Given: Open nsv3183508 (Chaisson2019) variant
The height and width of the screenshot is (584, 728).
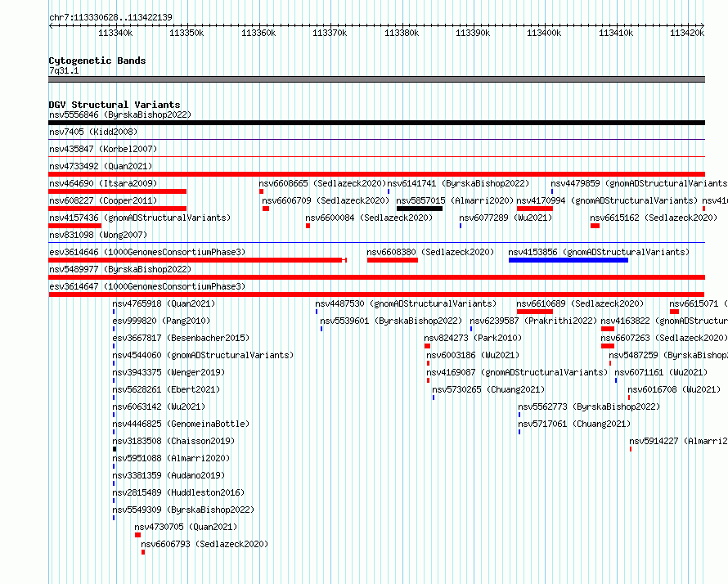Looking at the screenshot, I should coord(173,441).
